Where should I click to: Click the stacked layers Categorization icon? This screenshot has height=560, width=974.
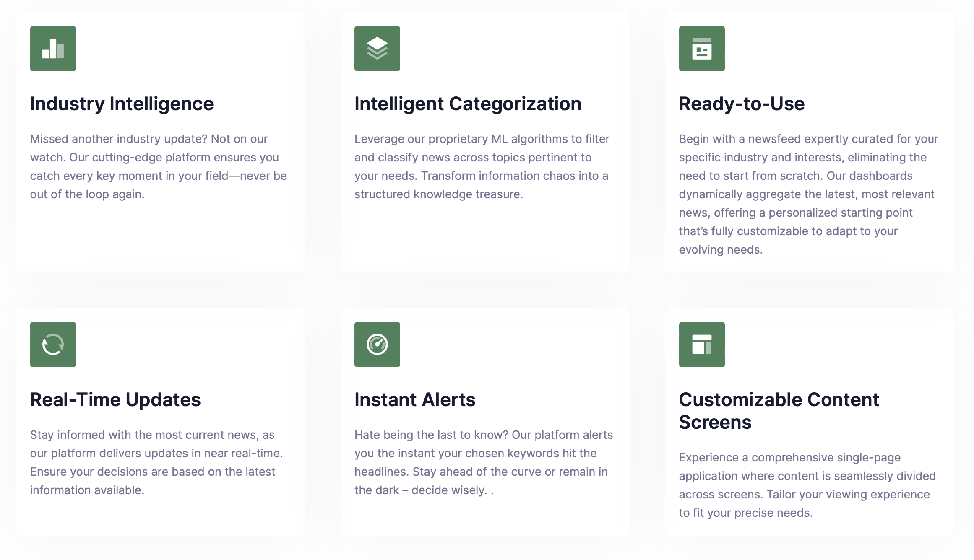[377, 49]
